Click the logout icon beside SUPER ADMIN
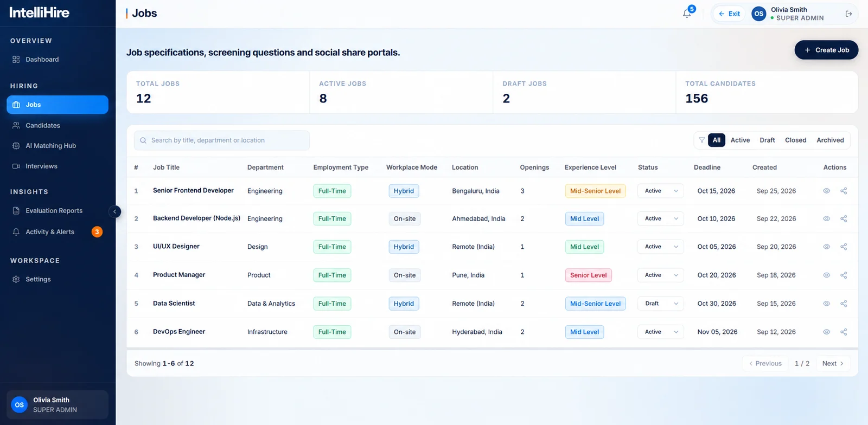This screenshot has width=868, height=425. coord(849,14)
